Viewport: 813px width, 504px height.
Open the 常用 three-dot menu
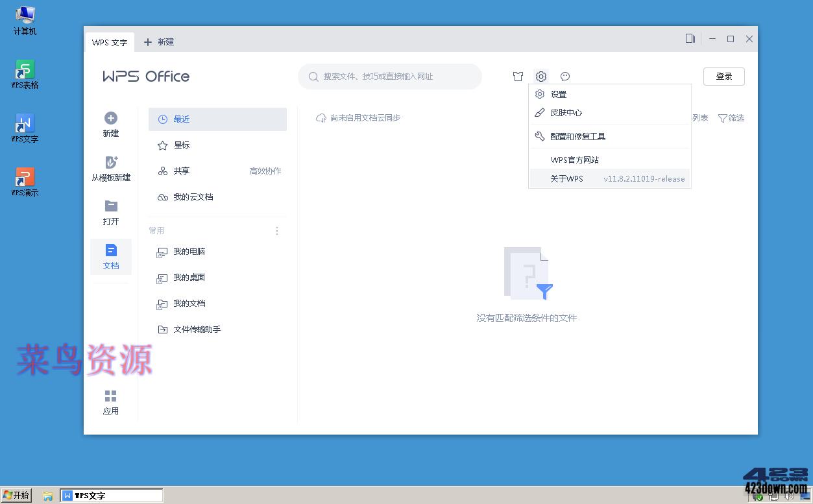pyautogui.click(x=276, y=230)
